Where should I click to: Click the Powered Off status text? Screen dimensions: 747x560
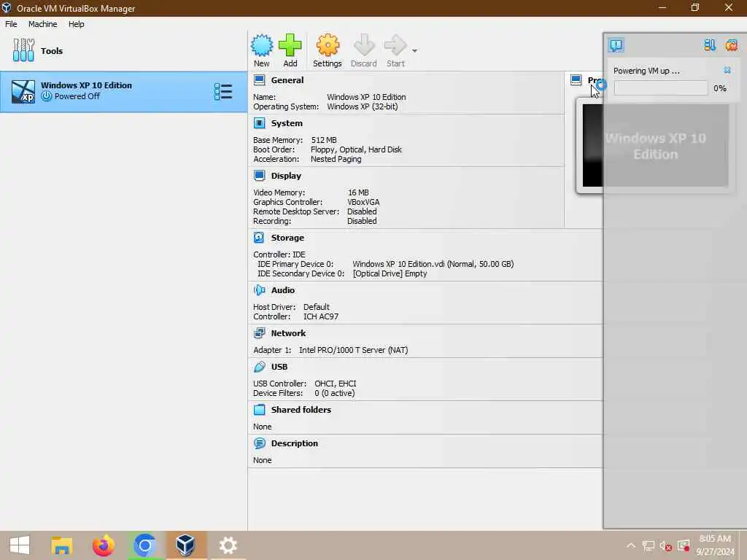tap(77, 96)
